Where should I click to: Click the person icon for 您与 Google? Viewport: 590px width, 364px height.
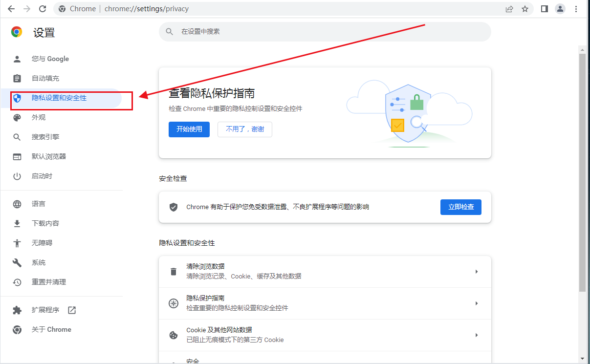[17, 59]
